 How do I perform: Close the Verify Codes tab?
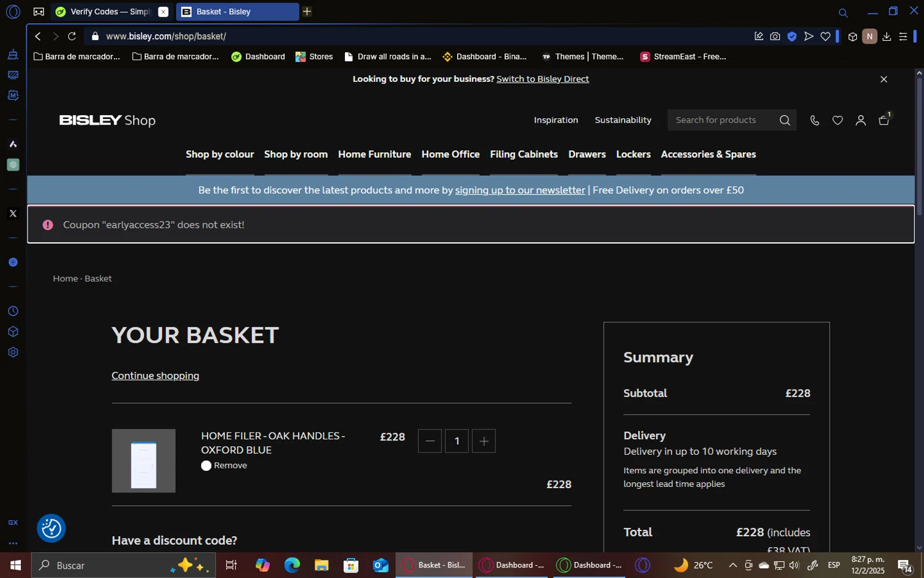(163, 12)
